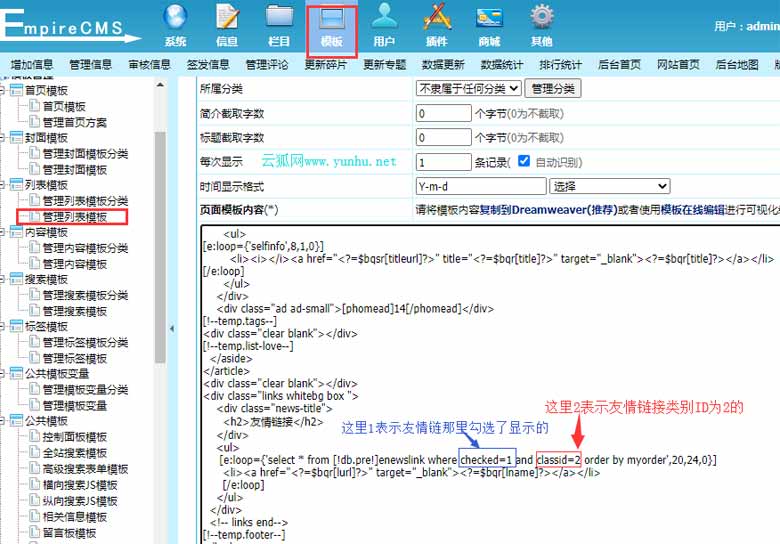Open 后台地图 in the submenu bar
The height and width of the screenshot is (544, 780).
(737, 65)
